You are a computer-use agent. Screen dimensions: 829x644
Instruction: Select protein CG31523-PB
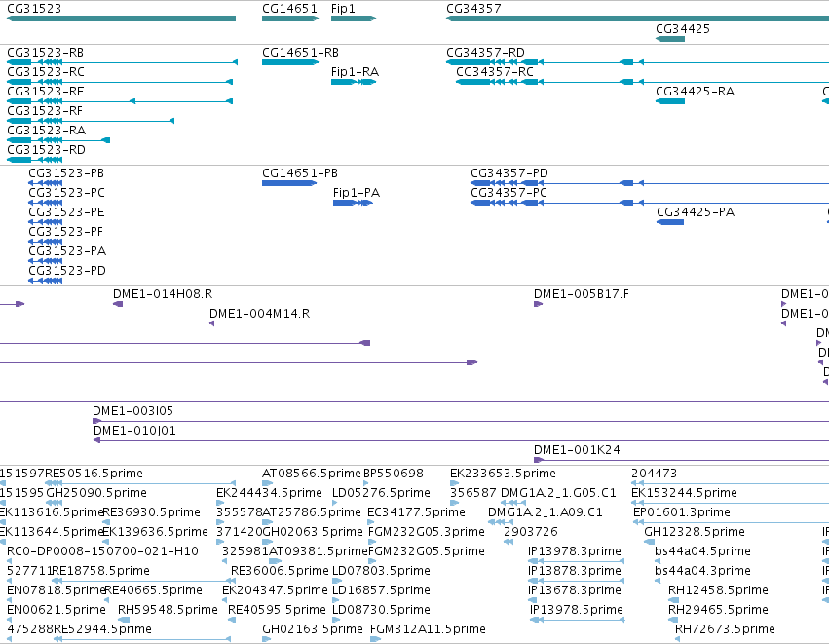pos(46,183)
